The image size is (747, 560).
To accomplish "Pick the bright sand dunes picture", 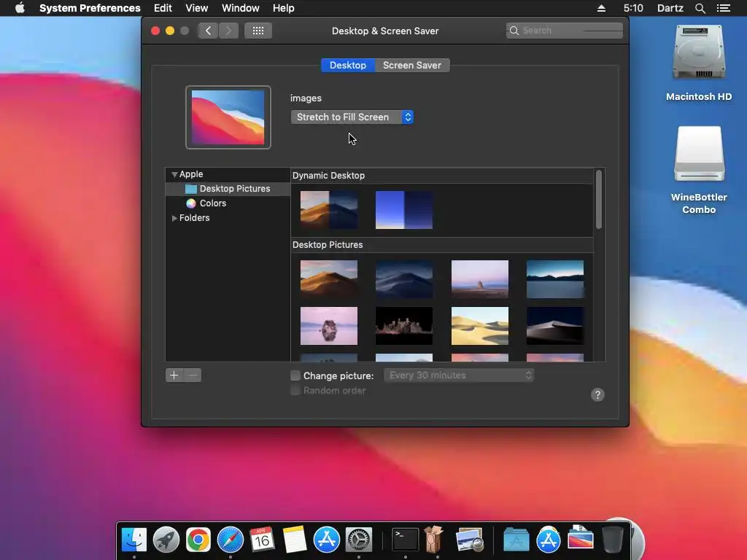I will (480, 326).
